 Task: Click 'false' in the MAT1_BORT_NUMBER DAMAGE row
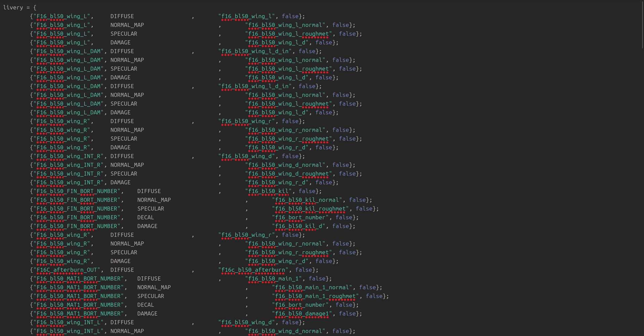[x=347, y=313]
